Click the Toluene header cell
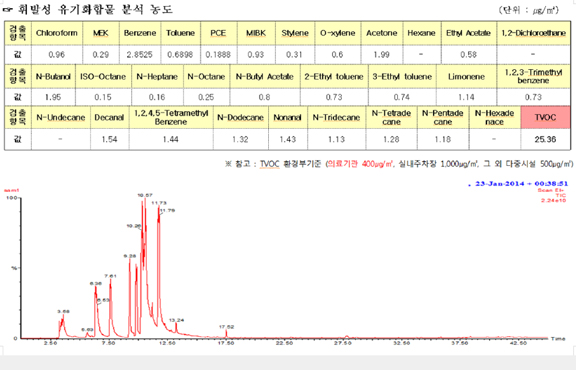The width and height of the screenshot is (576, 370). tap(180, 33)
